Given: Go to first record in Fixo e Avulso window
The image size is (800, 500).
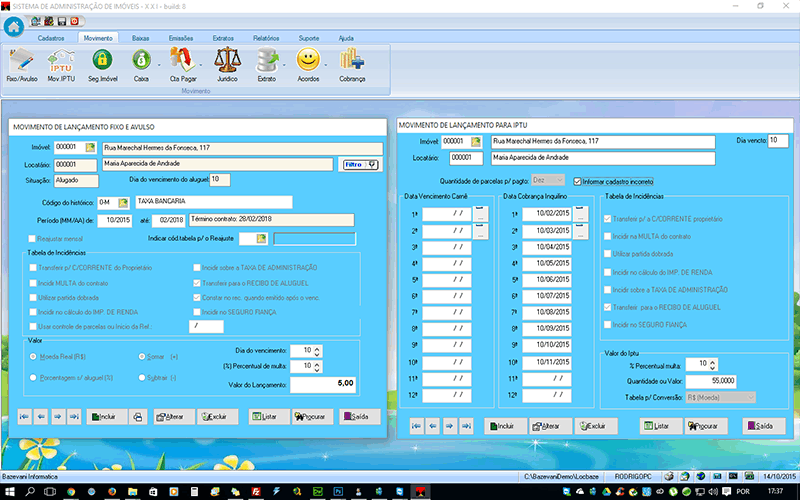Looking at the screenshot, I should click(x=24, y=417).
